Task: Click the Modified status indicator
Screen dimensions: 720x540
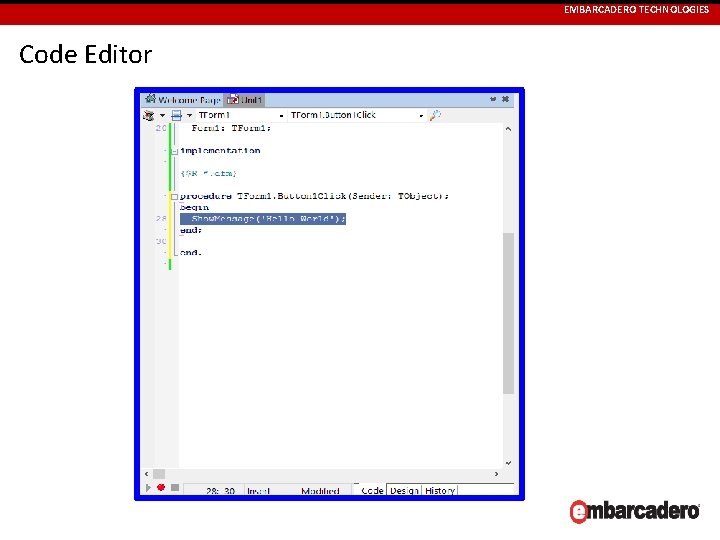Action: pos(320,491)
